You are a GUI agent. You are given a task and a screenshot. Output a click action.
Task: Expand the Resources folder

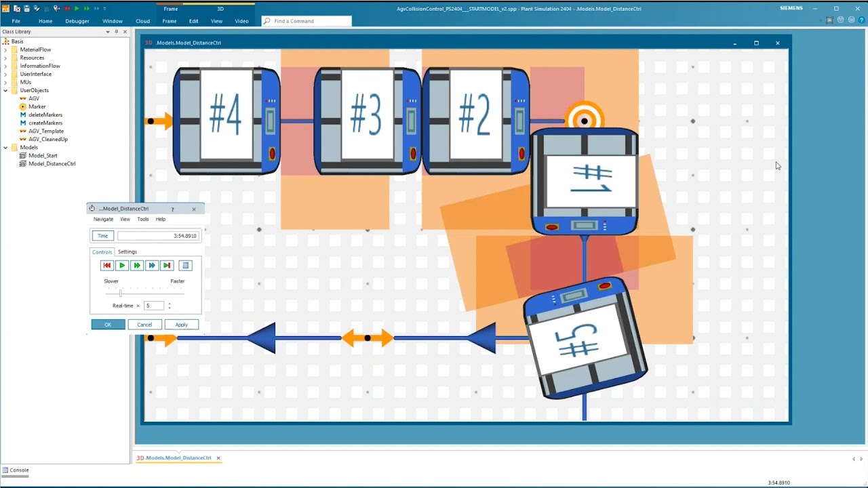pyautogui.click(x=5, y=58)
